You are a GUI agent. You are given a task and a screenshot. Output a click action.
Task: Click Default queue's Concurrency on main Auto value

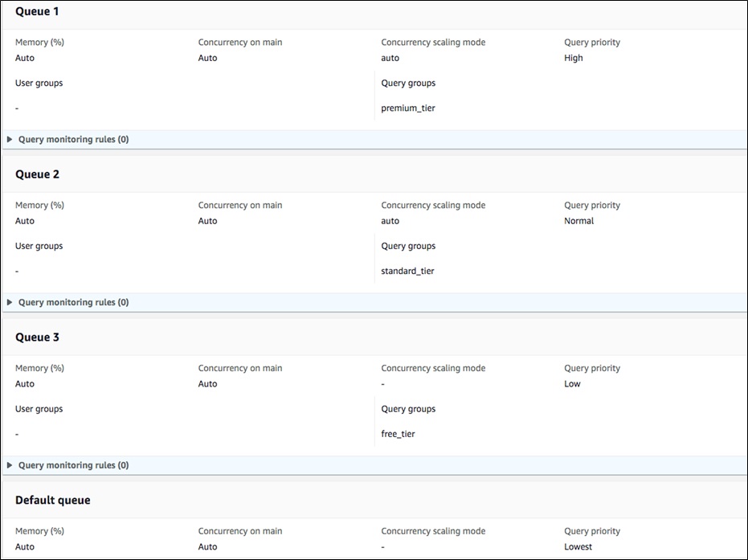tap(207, 546)
